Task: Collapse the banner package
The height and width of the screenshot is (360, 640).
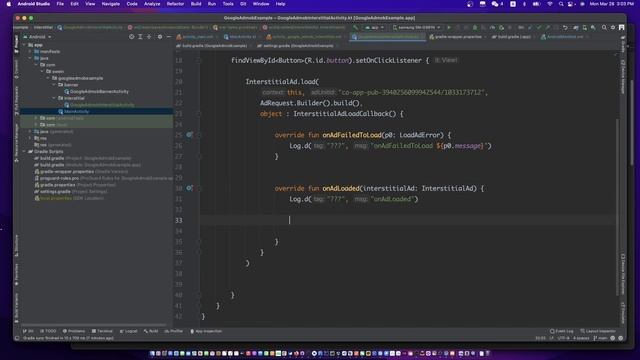Action: [54, 85]
